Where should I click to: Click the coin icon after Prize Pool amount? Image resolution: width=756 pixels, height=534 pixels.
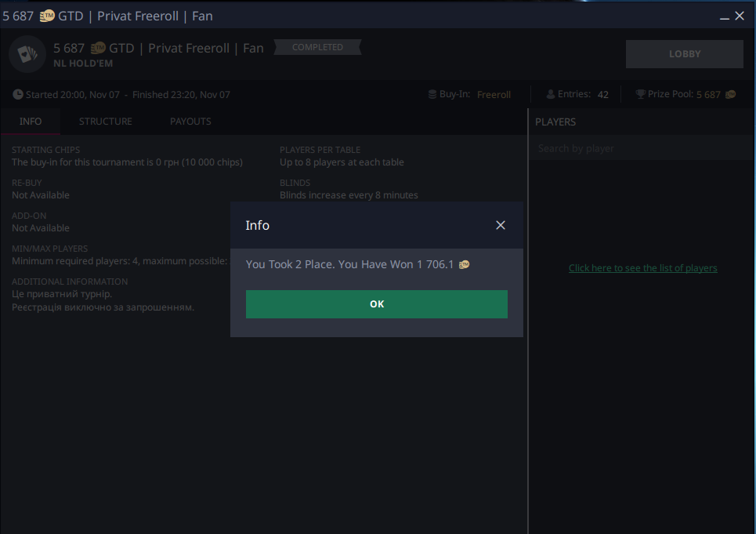click(730, 95)
